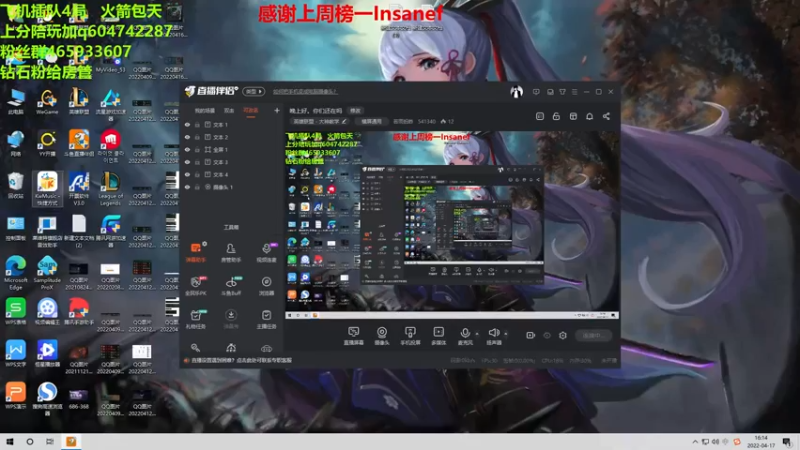Open the 房管助手 tool

click(x=231, y=253)
